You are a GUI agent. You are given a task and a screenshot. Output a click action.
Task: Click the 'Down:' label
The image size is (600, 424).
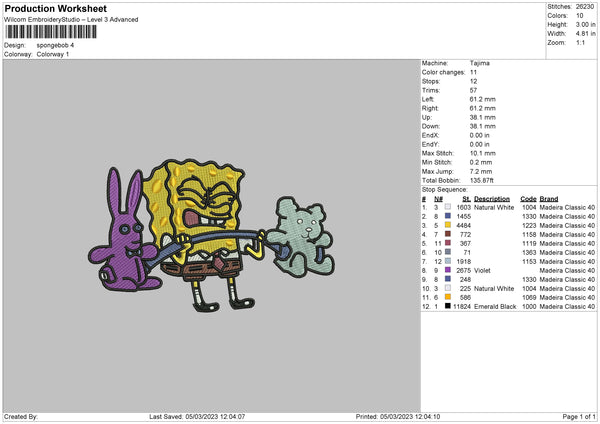(430, 126)
